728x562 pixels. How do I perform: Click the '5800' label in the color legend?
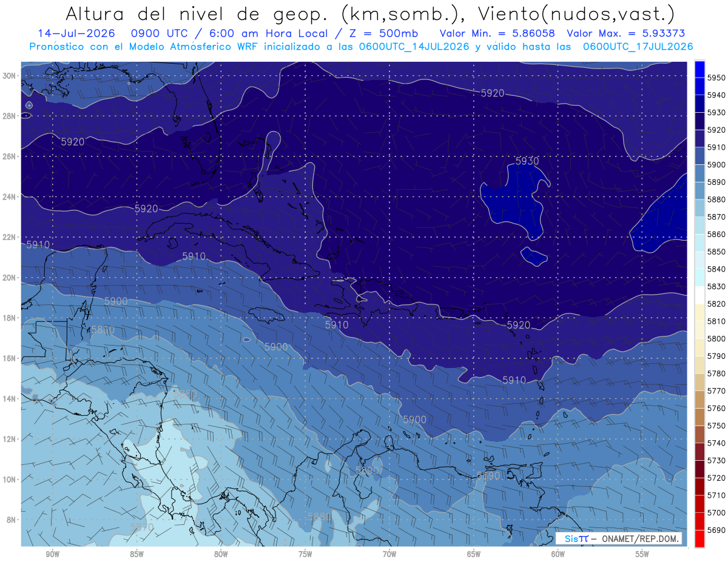[x=716, y=338]
